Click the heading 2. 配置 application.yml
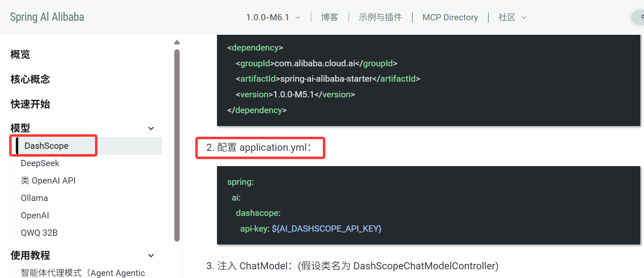Screen dimensions: 644x278 point(259,147)
